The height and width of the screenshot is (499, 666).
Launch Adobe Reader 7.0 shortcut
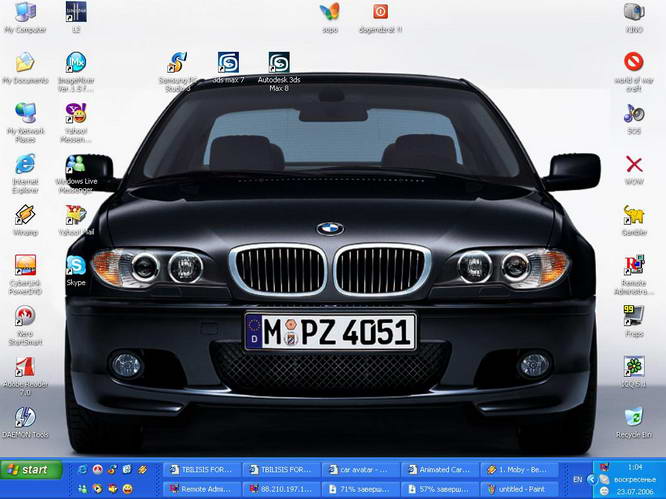(x=25, y=375)
